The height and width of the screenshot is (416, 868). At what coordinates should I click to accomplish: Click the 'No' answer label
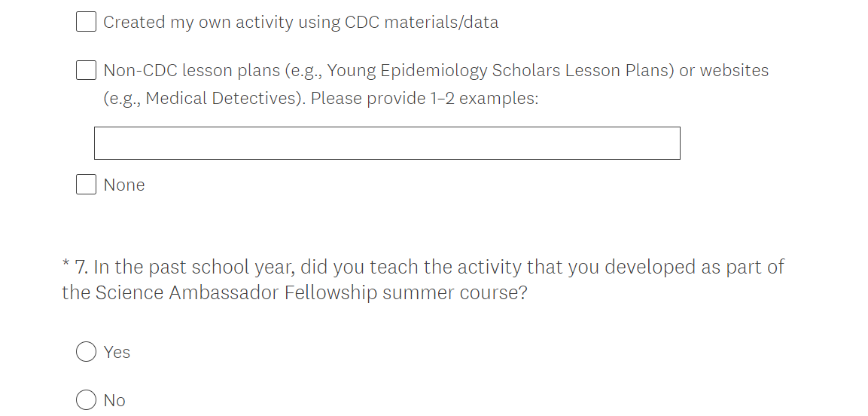(114, 401)
